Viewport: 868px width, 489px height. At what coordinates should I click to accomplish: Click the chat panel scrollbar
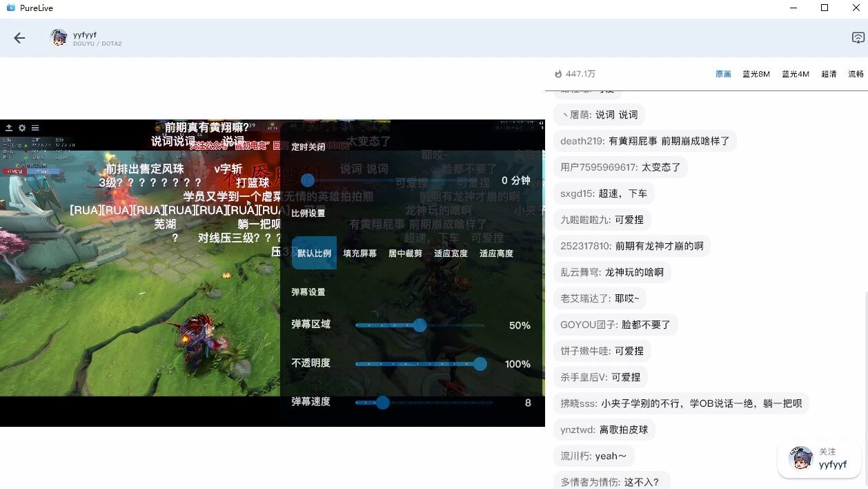[x=865, y=387]
